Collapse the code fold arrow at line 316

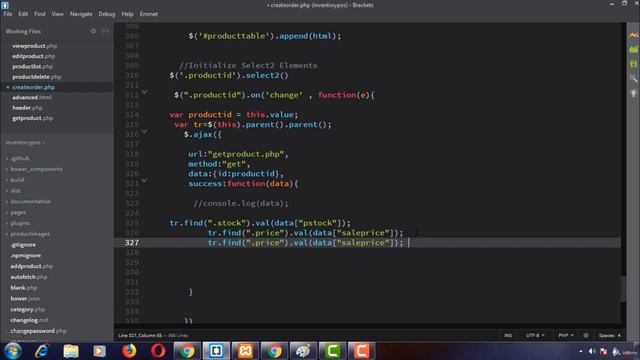coord(144,131)
